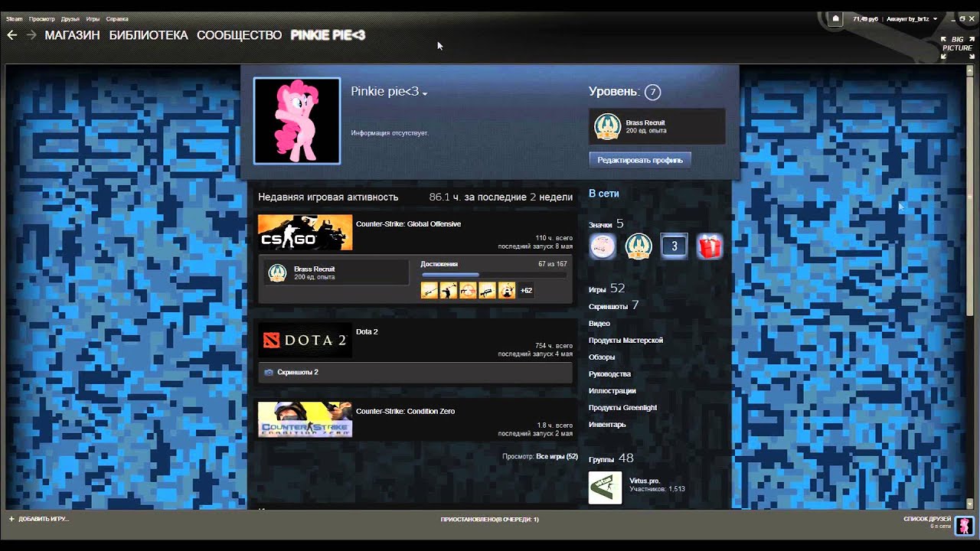Open the notifications inbox icon
This screenshot has height=551, width=980.
click(836, 18)
